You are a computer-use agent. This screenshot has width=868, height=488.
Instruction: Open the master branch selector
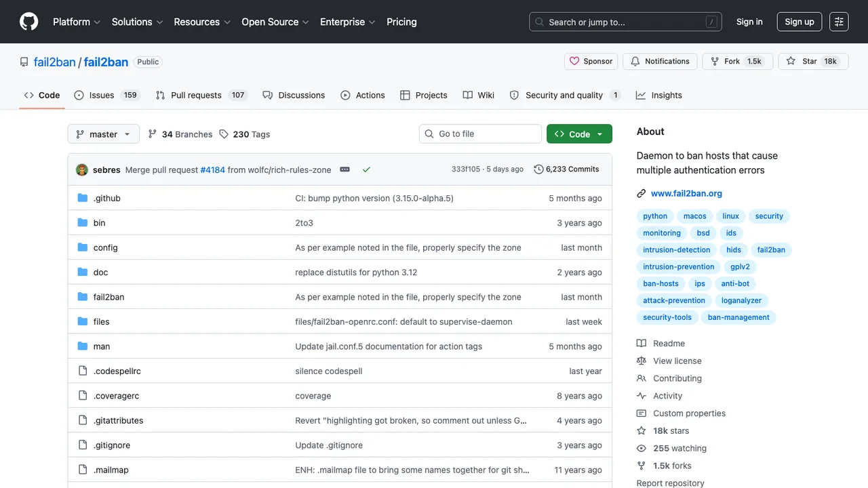pos(104,134)
